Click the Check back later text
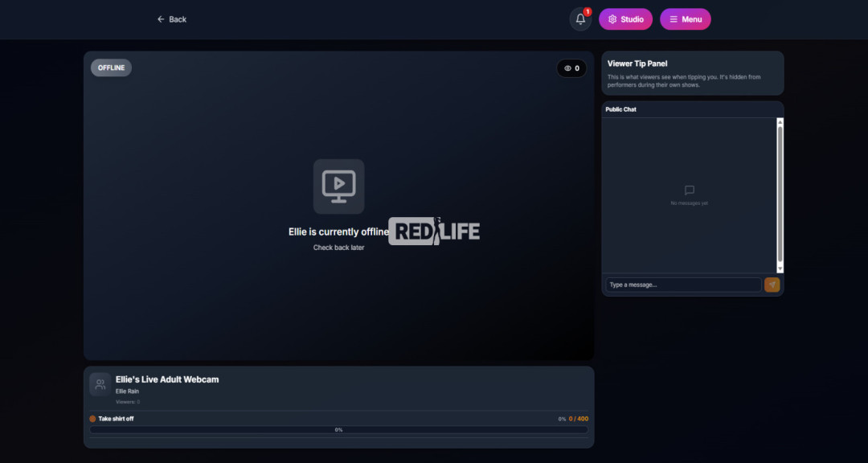Screen dimensions: 868x463 (339, 248)
